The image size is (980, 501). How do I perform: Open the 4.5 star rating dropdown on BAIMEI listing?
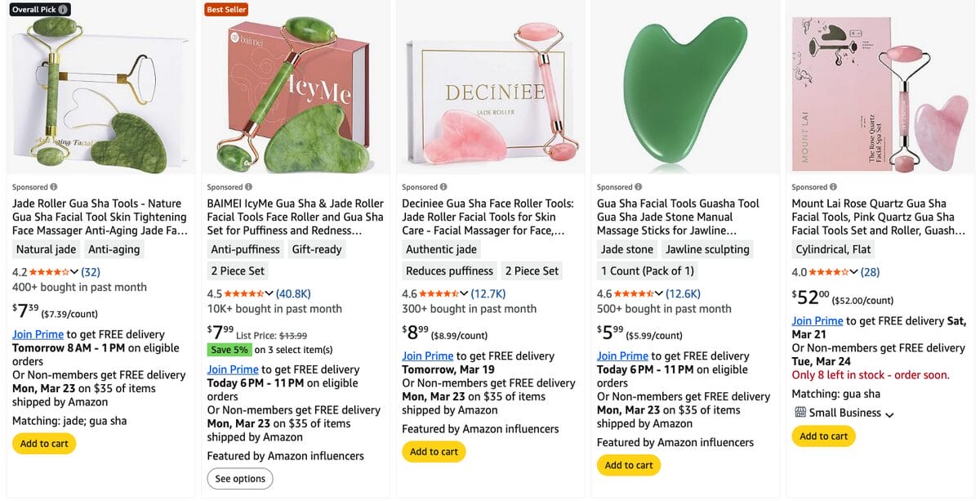click(269, 293)
